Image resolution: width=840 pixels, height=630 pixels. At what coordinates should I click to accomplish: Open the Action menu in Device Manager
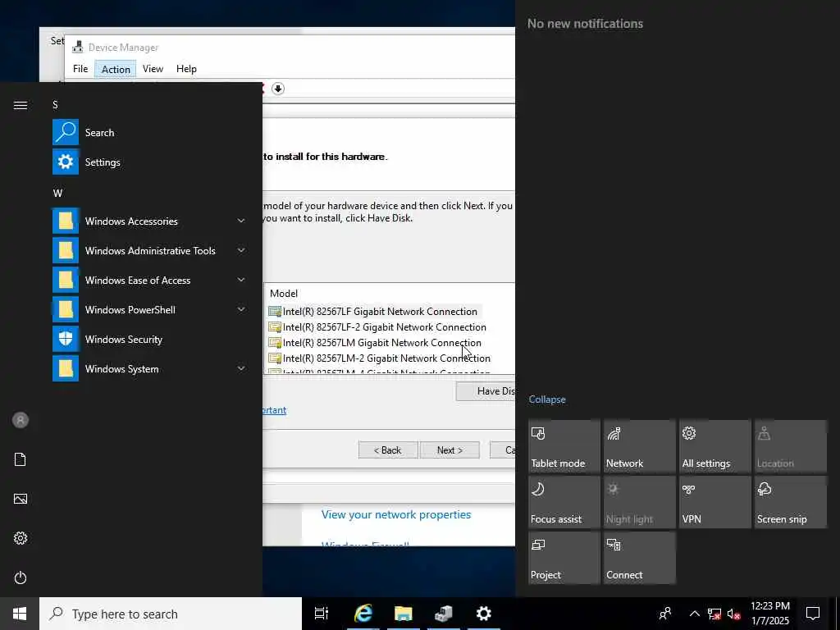click(x=116, y=69)
